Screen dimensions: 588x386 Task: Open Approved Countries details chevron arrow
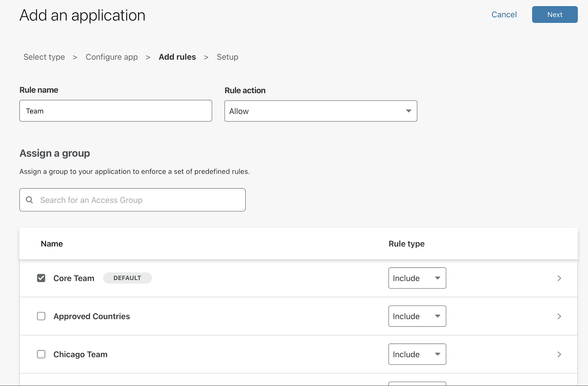tap(559, 316)
